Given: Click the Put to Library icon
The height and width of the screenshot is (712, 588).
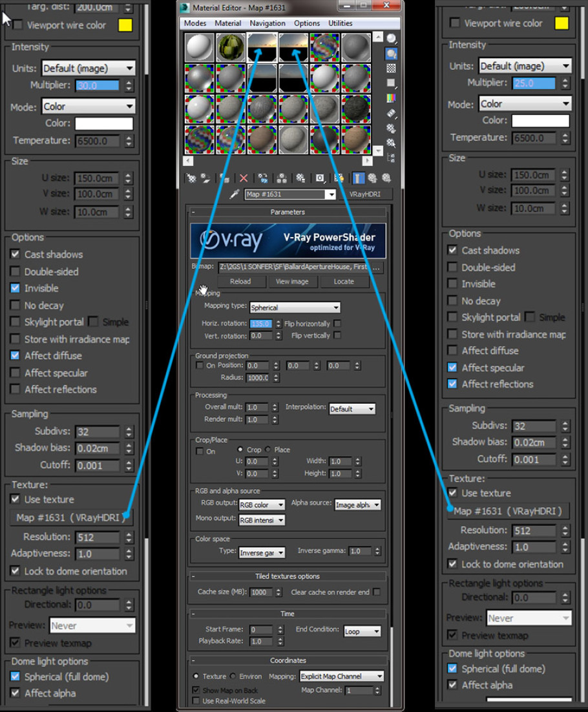Looking at the screenshot, I should click(300, 178).
